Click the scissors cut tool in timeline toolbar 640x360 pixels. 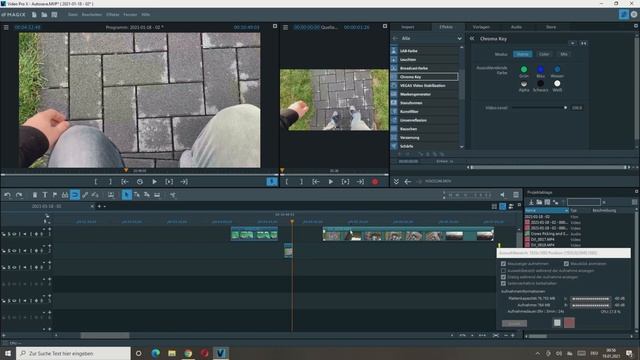[173, 195]
